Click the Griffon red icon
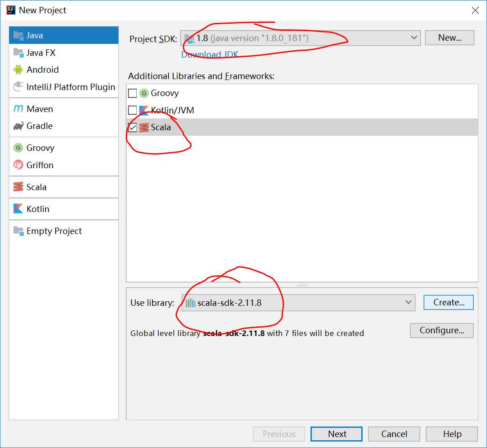 (x=18, y=165)
